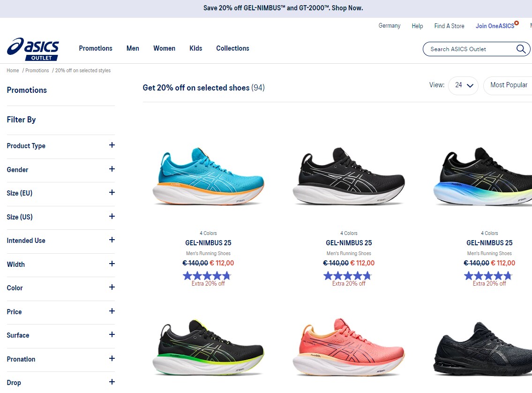Viewport: 532px width, 393px height.
Task: Click GEL-NIMBUS 25 title under black-white shoe
Action: click(x=349, y=242)
